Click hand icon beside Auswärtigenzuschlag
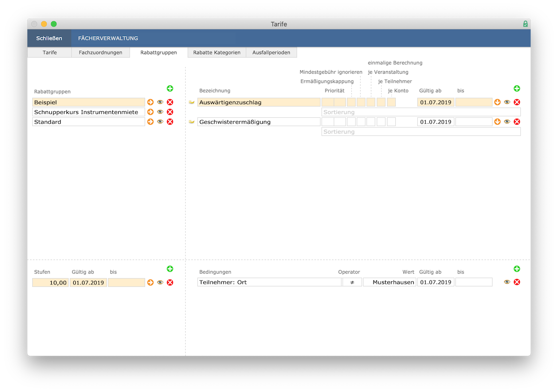This screenshot has height=392, width=558. [192, 102]
